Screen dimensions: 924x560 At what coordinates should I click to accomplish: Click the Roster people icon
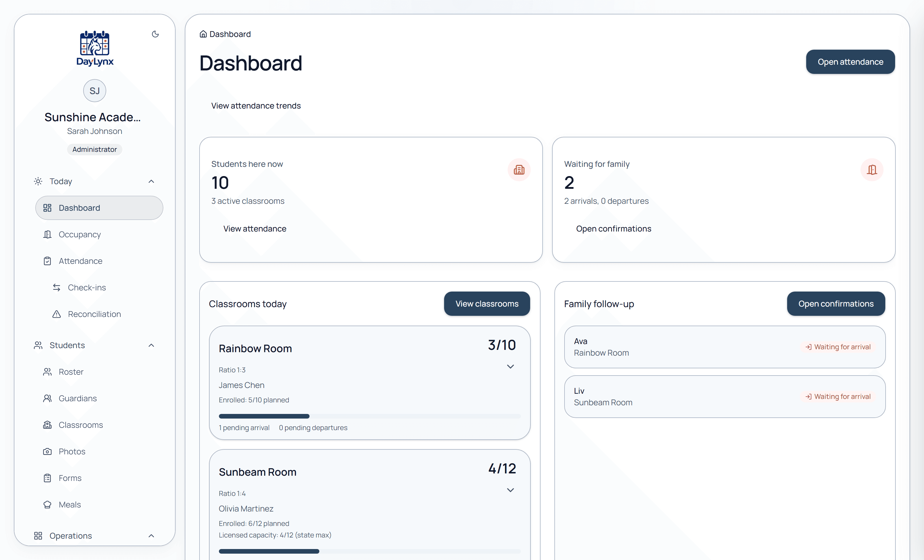pos(47,372)
